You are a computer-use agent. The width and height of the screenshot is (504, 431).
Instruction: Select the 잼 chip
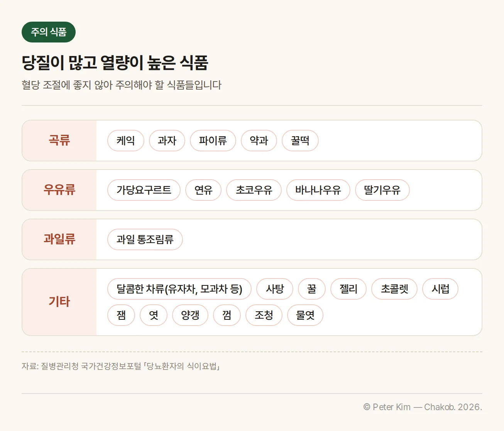click(x=121, y=315)
